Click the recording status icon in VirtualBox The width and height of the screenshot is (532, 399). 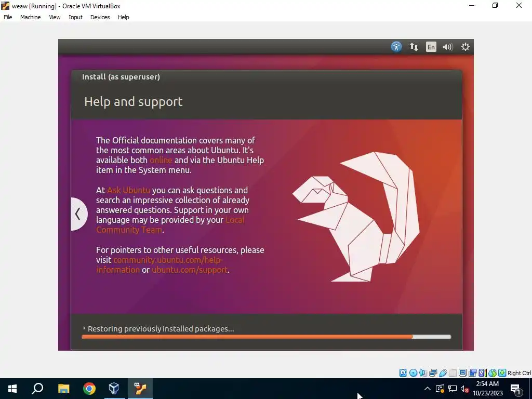click(472, 373)
